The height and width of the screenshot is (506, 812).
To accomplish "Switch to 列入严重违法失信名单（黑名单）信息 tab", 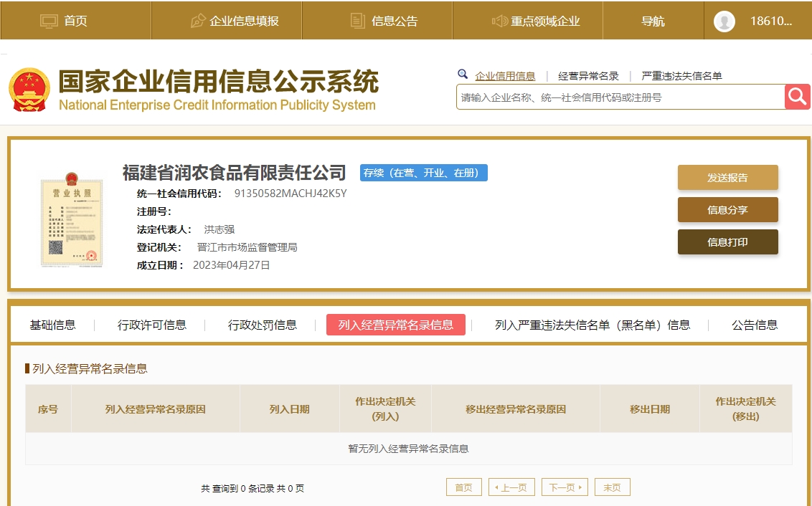I will (x=593, y=325).
